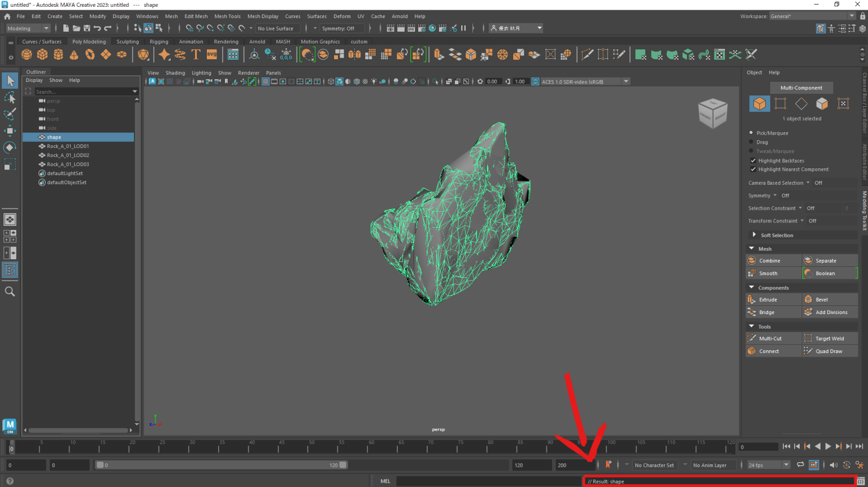Screen dimensions: 868x487
Task: Activate the Move tool in the toolbox
Action: (x=10, y=130)
